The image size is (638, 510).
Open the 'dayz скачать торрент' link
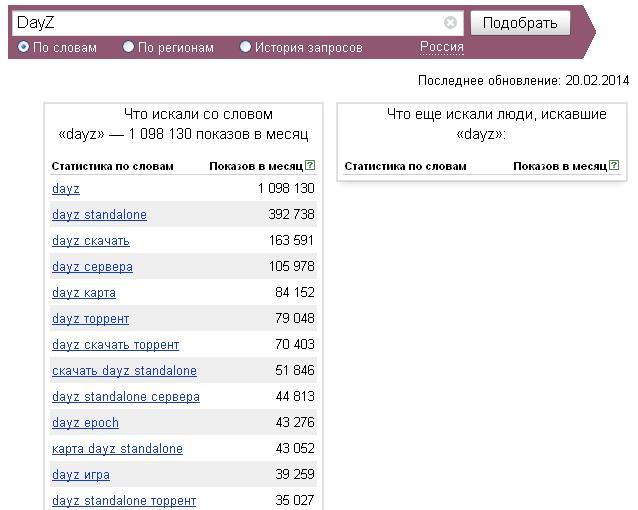116,345
